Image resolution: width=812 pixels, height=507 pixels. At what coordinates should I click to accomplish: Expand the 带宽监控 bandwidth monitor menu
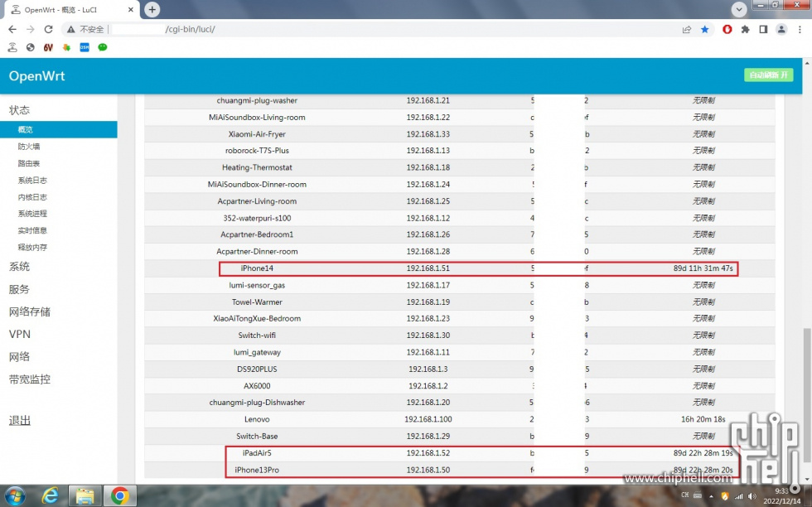point(30,379)
